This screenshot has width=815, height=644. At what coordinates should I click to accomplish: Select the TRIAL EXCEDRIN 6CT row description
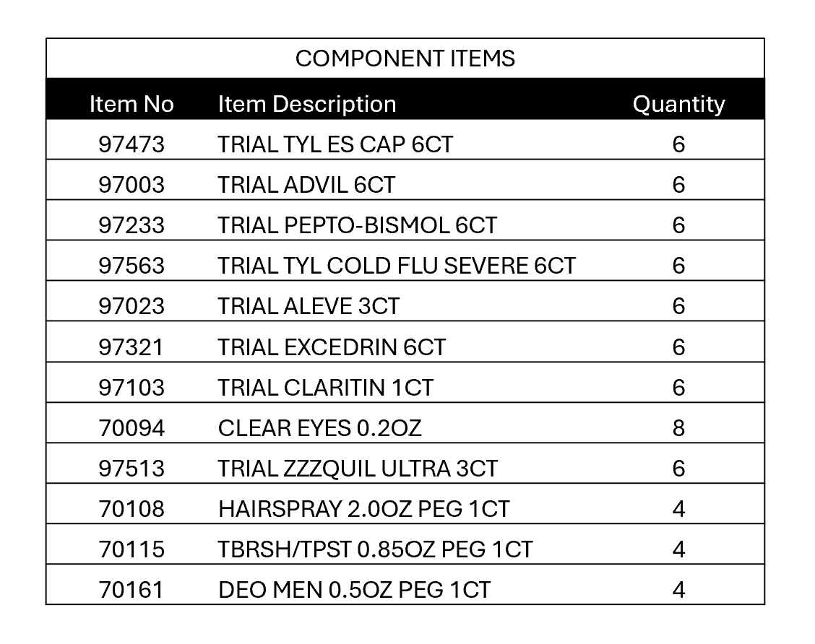pos(332,347)
